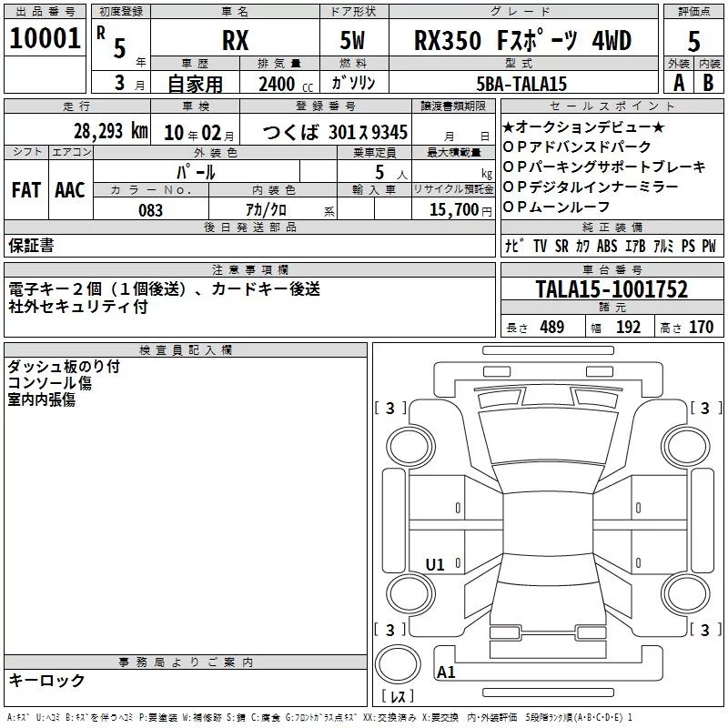
Task: Click the color number 083 field
Action: tap(151, 210)
